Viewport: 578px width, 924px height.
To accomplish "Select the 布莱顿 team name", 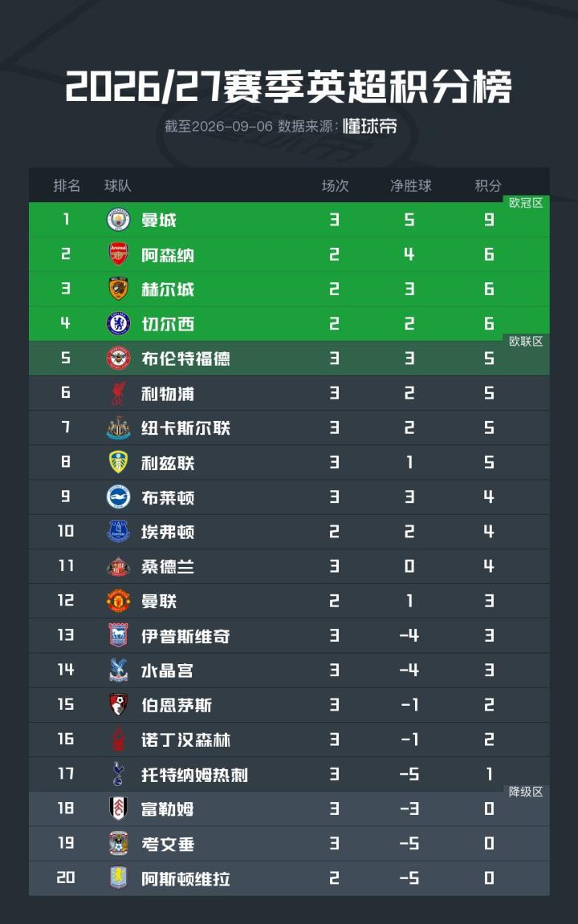I will tap(168, 498).
